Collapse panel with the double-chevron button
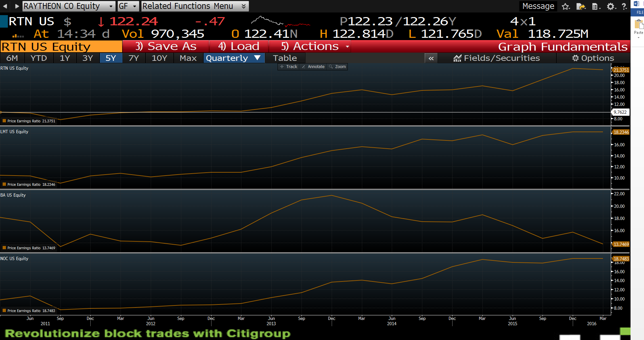644x340 pixels. pyautogui.click(x=431, y=58)
